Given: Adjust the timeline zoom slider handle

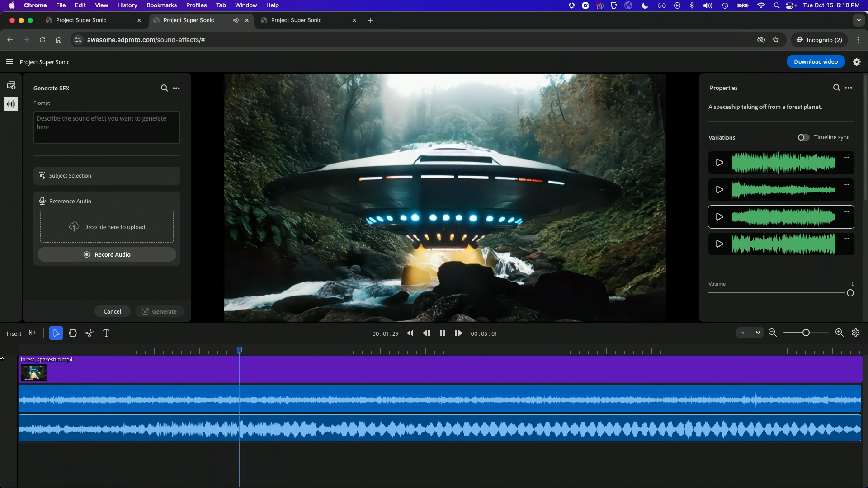Looking at the screenshot, I should point(806,333).
